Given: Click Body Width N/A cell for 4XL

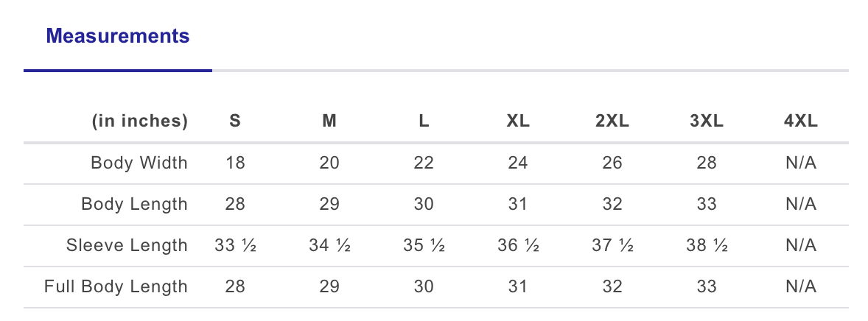Looking at the screenshot, I should click(801, 163).
